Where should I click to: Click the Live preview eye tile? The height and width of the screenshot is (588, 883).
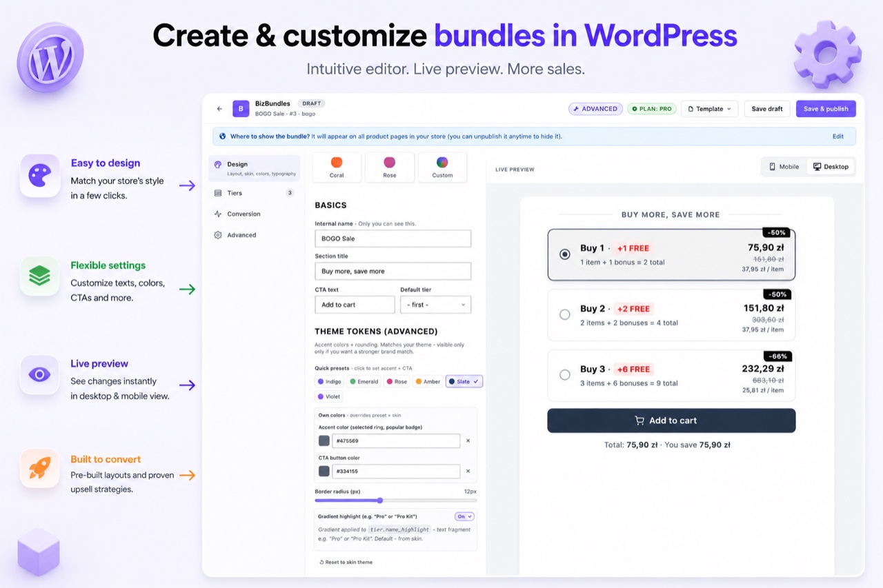coord(40,375)
